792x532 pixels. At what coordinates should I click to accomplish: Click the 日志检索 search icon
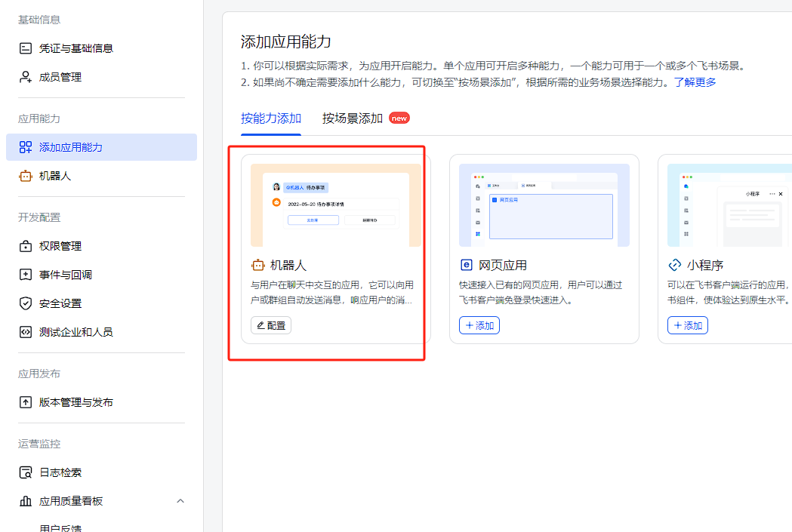(25, 472)
